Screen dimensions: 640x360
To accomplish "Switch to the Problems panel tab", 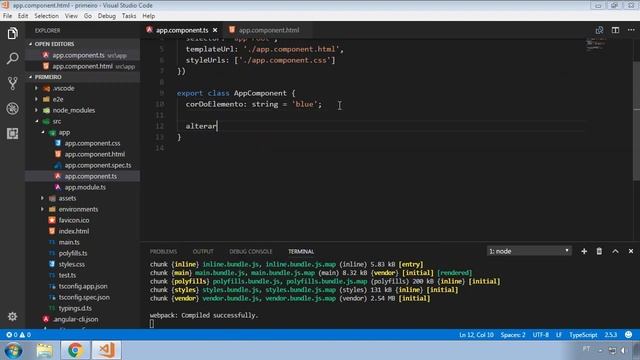I will point(163,251).
